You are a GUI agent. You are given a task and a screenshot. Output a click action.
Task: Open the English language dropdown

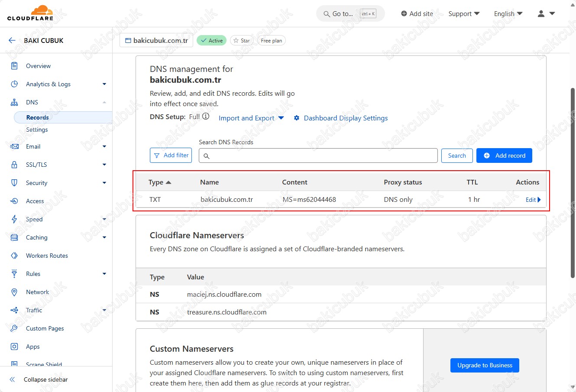[508, 14]
